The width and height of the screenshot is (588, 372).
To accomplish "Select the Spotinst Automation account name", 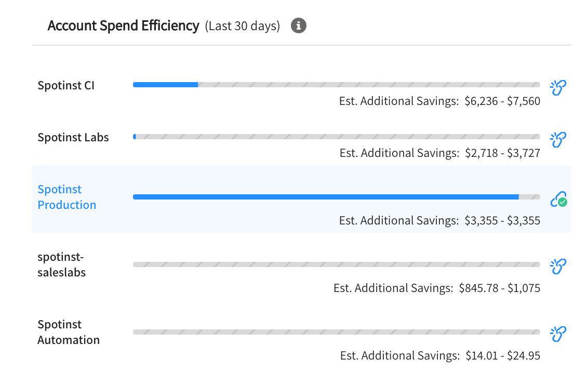I will [69, 332].
